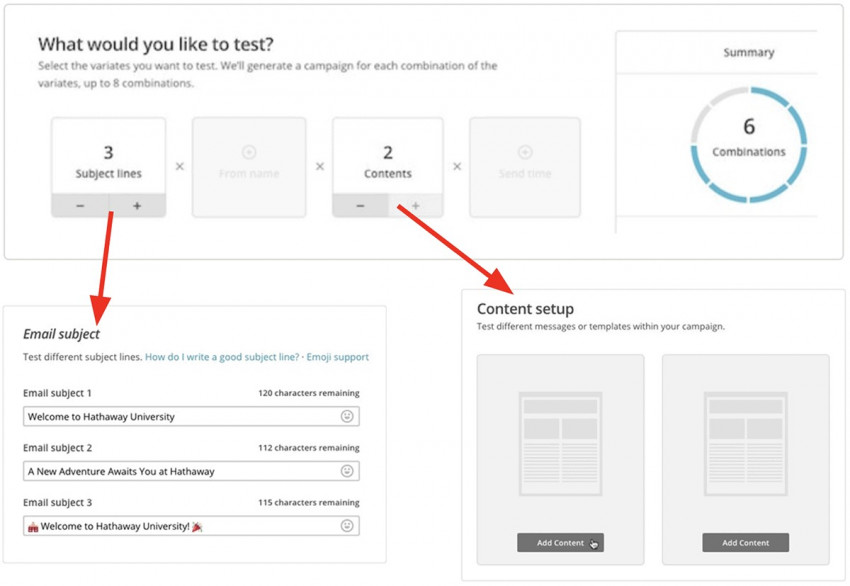This screenshot has height=586, width=850.
Task: Click the 6 Combinations summary ring
Action: tap(749, 144)
